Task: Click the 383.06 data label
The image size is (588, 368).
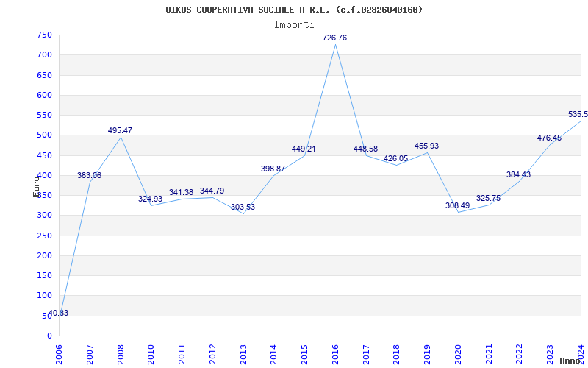Action: [89, 175]
